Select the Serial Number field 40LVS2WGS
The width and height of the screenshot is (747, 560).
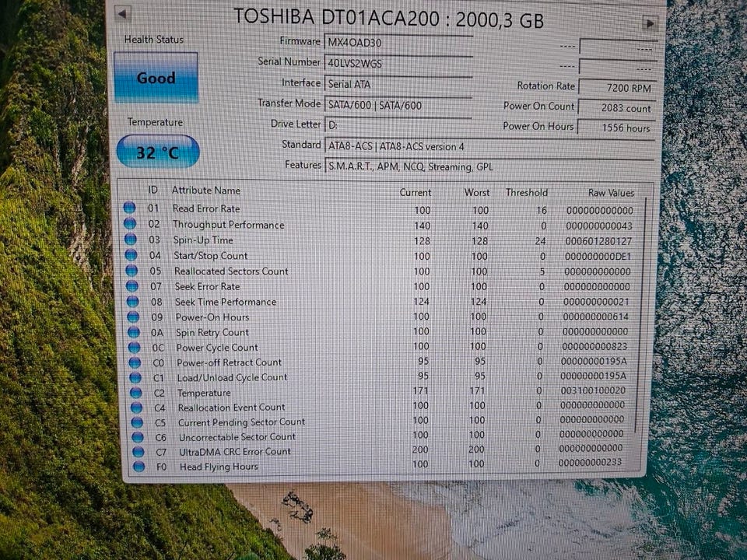(398, 63)
